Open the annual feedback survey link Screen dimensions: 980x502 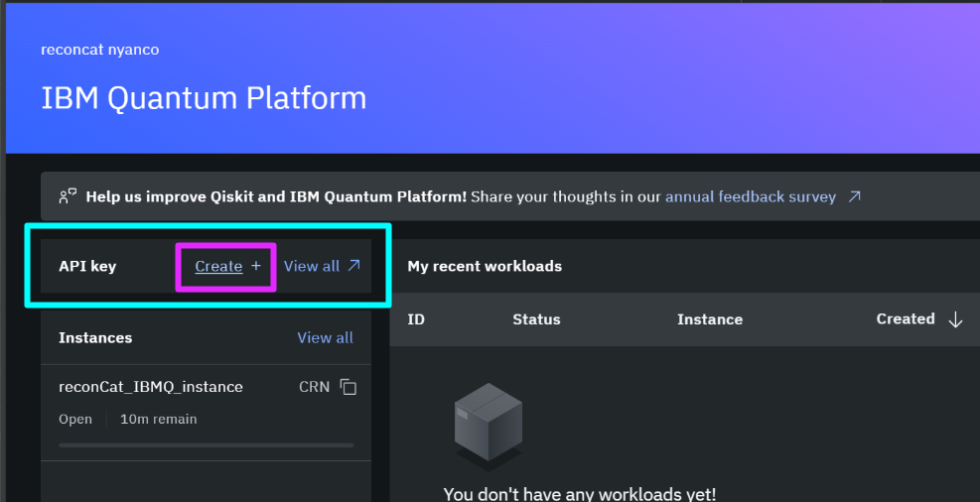tap(751, 196)
